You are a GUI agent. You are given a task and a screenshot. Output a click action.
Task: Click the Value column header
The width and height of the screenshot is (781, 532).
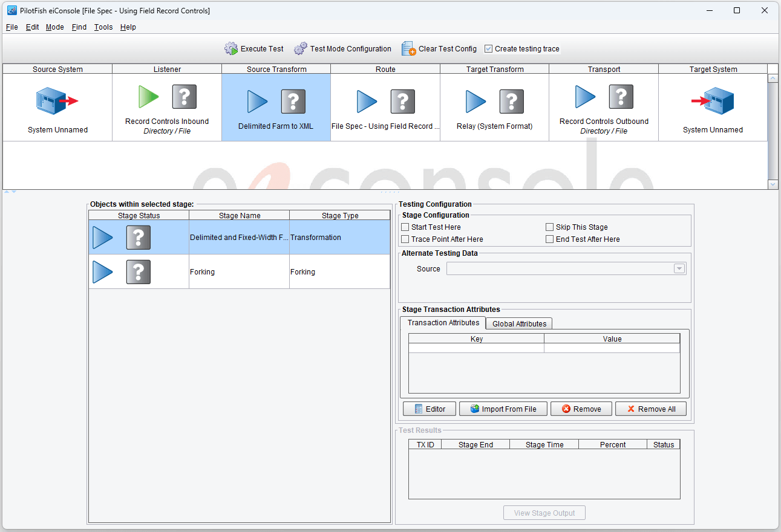(612, 339)
